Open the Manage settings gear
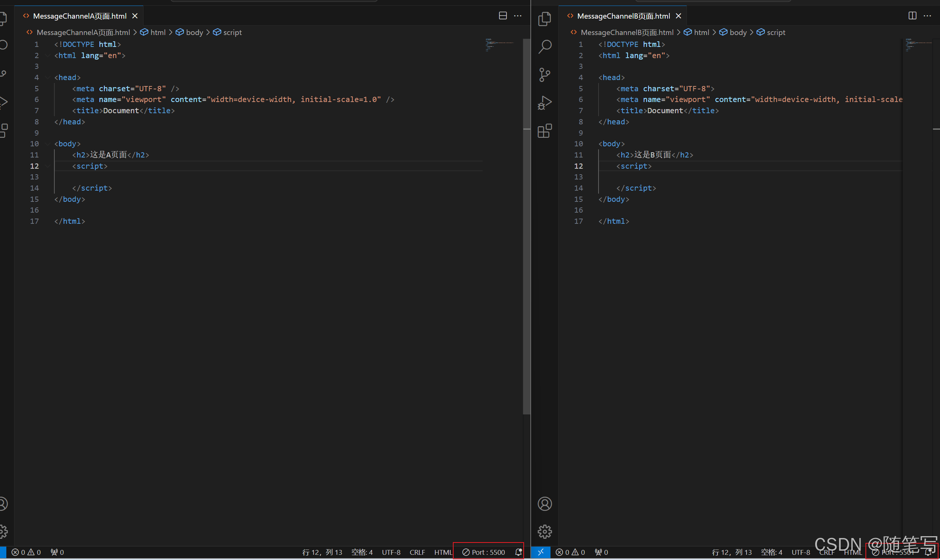 click(x=545, y=531)
